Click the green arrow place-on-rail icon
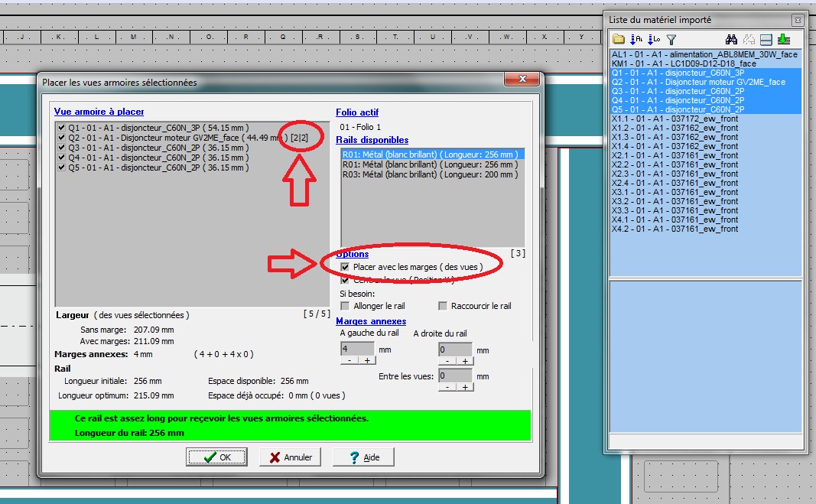This screenshot has width=816, height=504. [784, 40]
